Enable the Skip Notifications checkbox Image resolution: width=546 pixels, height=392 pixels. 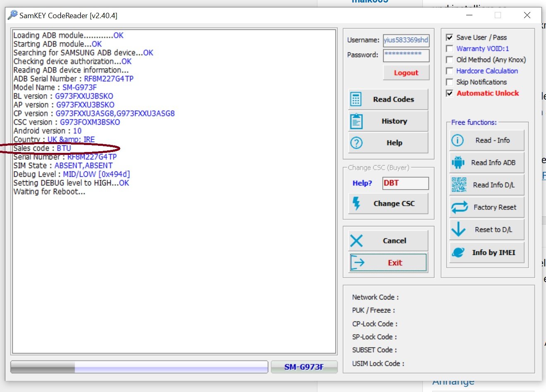(450, 82)
